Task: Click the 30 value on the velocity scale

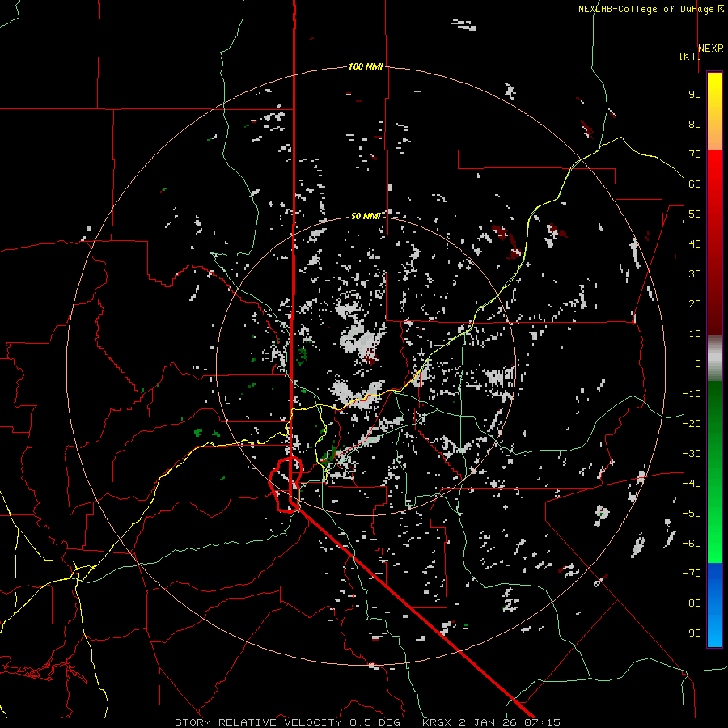Action: [695, 274]
